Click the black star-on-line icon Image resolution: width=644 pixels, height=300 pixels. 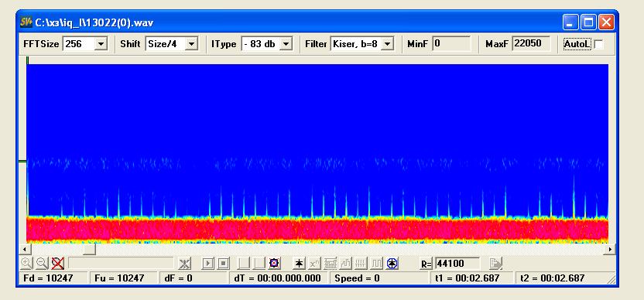(299, 263)
